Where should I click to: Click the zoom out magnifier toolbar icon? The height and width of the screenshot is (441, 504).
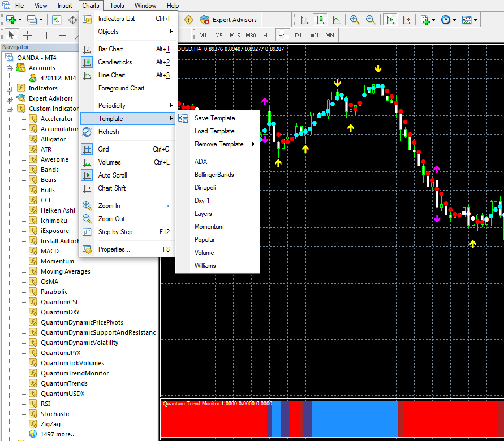click(371, 20)
